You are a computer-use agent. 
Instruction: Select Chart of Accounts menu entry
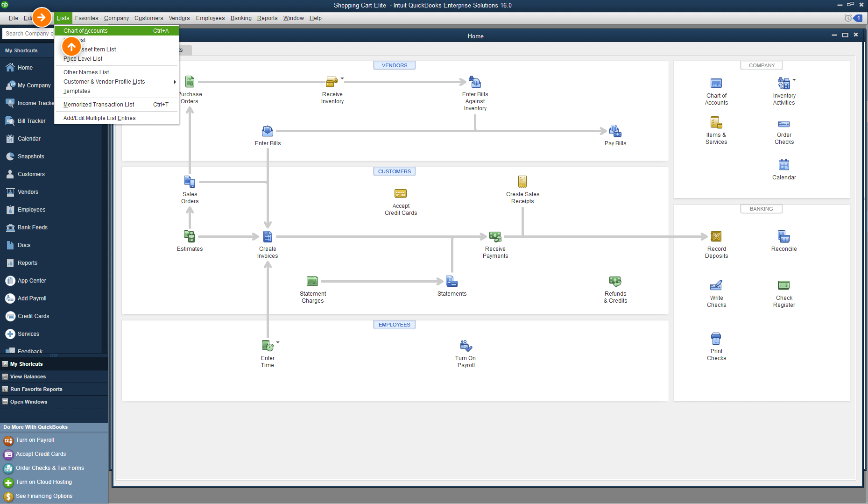(117, 31)
